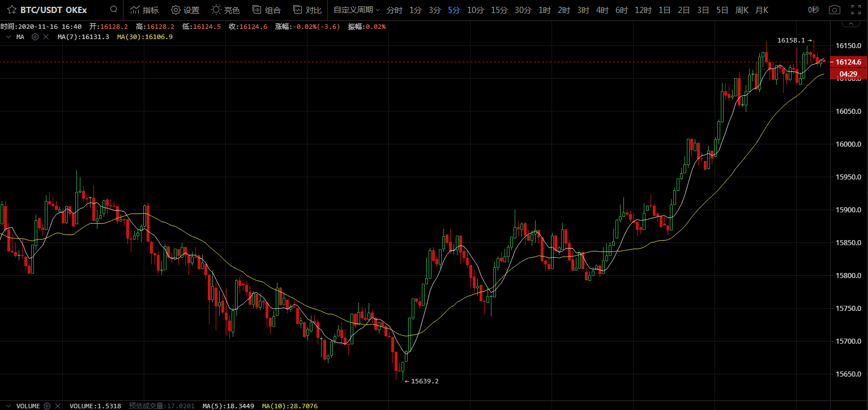Open VOLUME indicator settings gear

(x=47, y=406)
